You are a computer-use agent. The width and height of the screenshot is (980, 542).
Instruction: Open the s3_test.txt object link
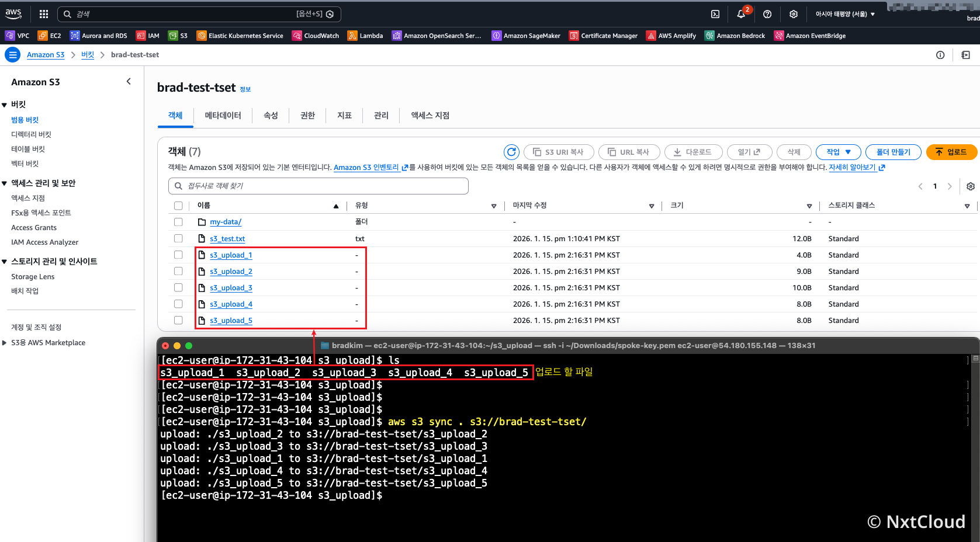tap(227, 238)
